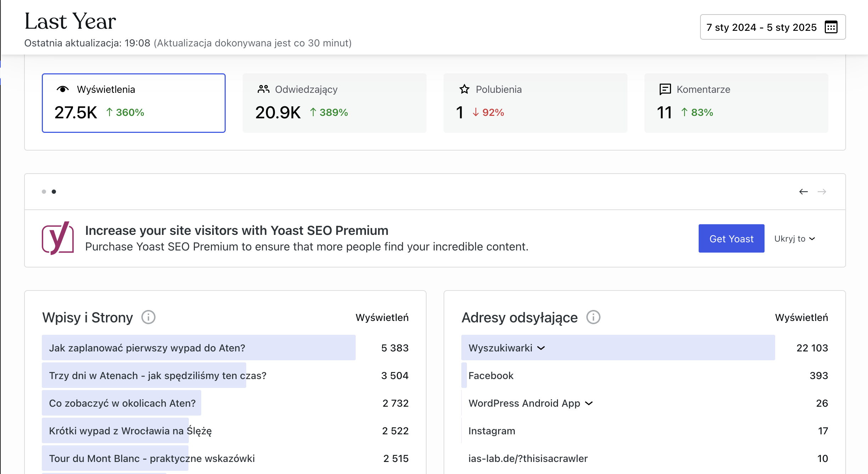The height and width of the screenshot is (474, 868).
Task: Click the Last Year heading
Action: point(70,21)
